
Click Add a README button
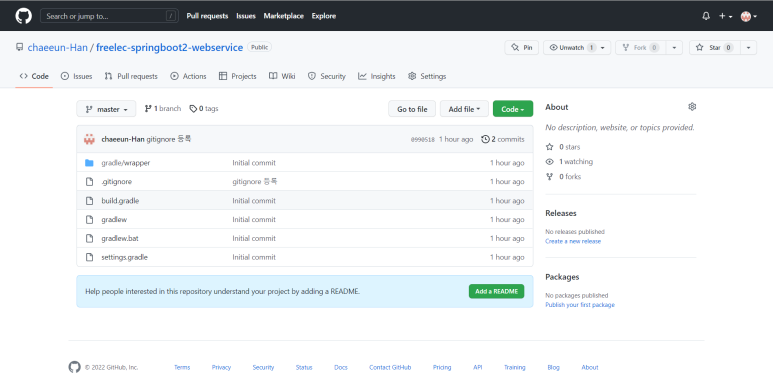coord(496,291)
